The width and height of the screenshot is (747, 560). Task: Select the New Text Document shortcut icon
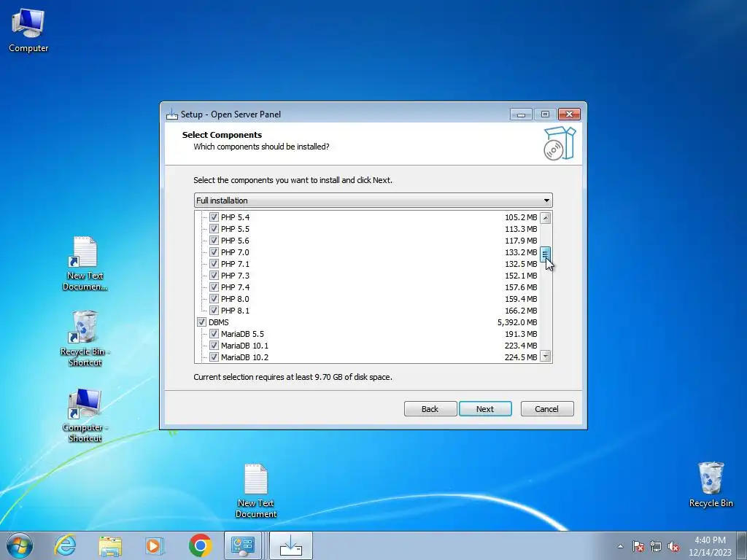tap(85, 263)
